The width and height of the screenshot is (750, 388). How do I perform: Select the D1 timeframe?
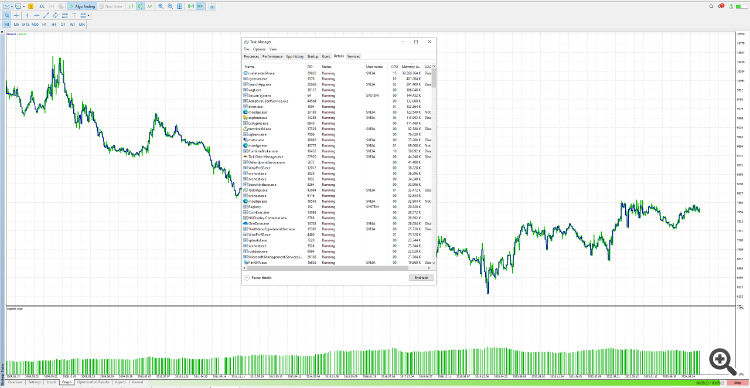[63, 24]
